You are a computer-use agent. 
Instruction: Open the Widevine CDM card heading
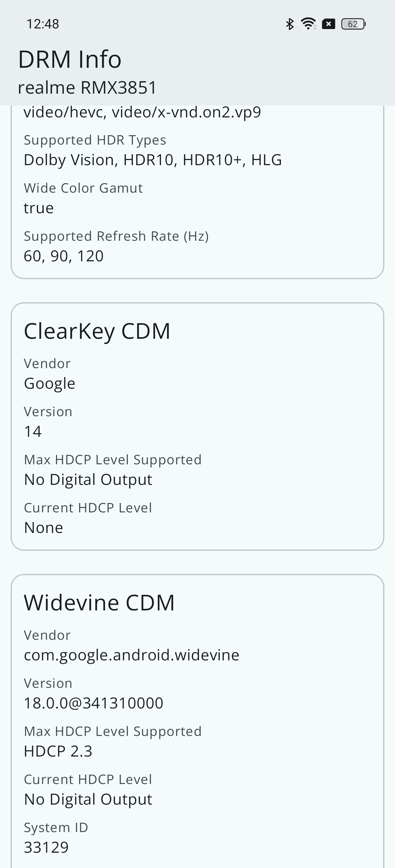[x=99, y=603]
